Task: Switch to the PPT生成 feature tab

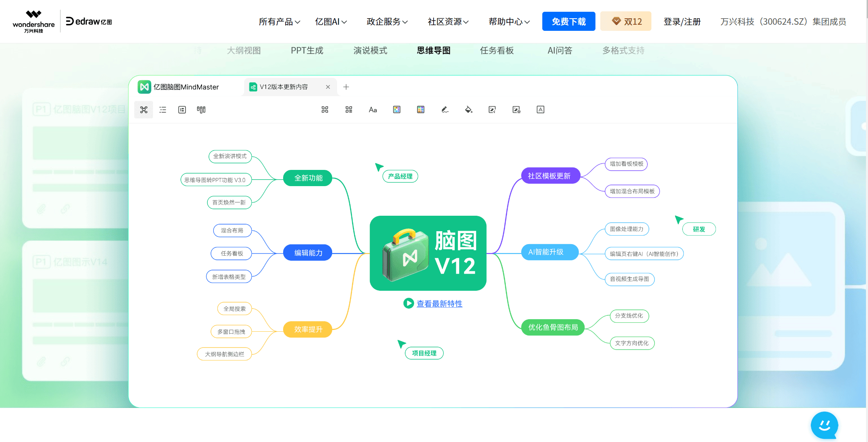Action: pos(307,51)
